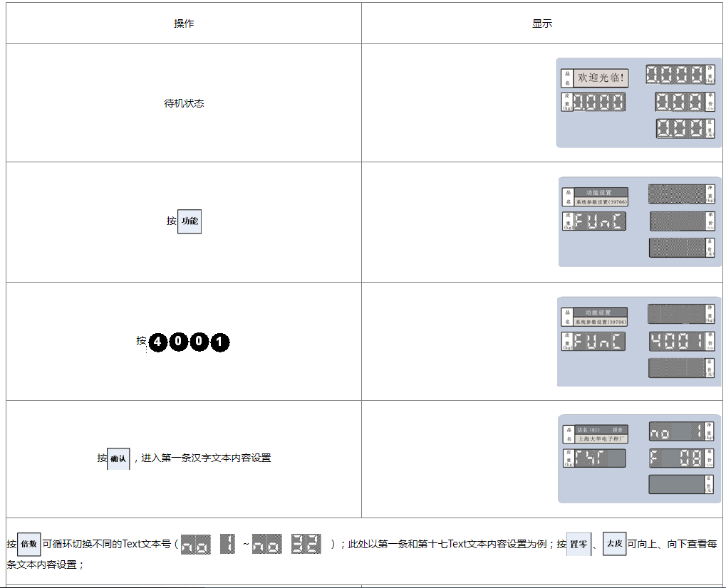
Task: Open the standby display image showing 欢迎光临
Action: coord(638,103)
